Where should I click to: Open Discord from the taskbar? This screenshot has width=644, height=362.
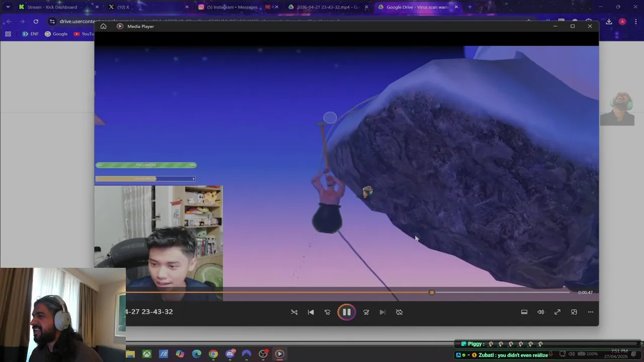click(230, 354)
